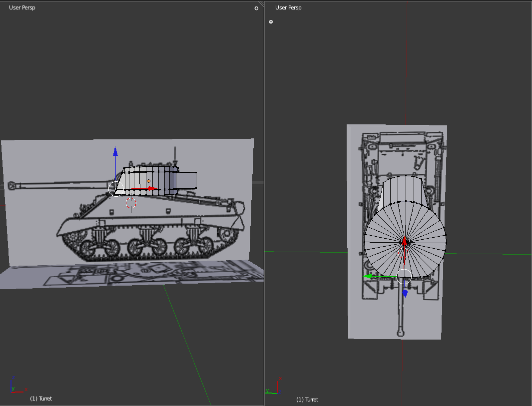Click the red X-axis arrow in right viewport
This screenshot has height=406, width=532.
pyautogui.click(x=405, y=241)
